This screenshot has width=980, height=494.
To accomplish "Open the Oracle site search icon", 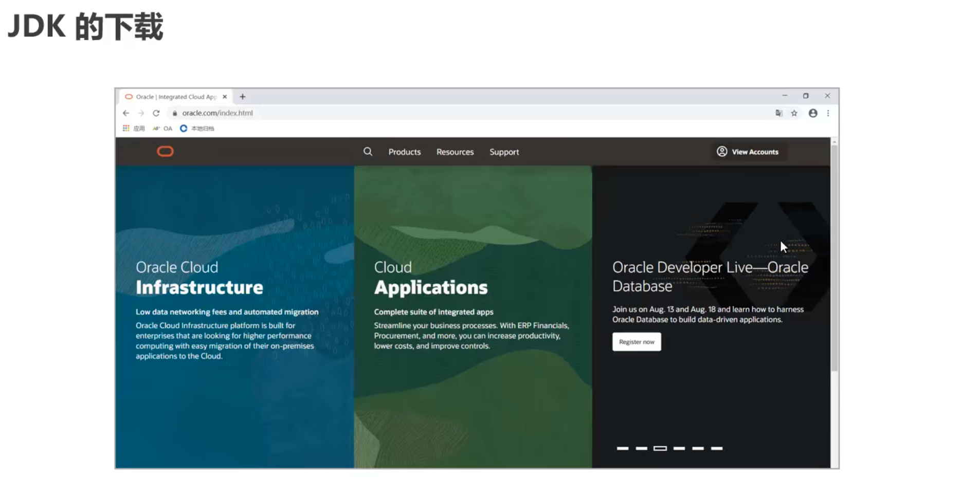I will (368, 152).
